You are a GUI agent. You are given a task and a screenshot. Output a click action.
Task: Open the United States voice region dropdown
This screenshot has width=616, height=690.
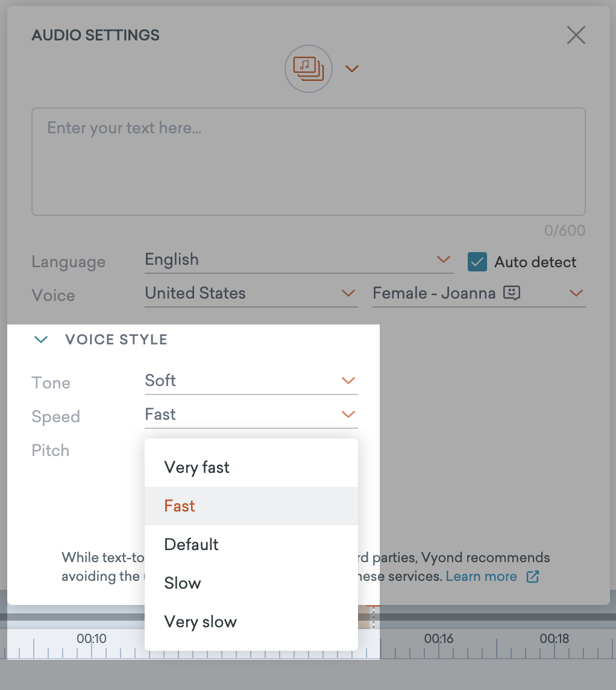click(x=251, y=294)
